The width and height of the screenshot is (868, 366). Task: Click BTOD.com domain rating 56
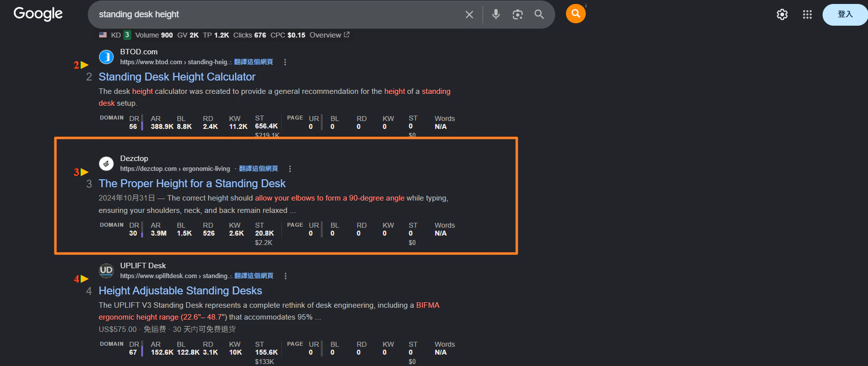coord(133,126)
